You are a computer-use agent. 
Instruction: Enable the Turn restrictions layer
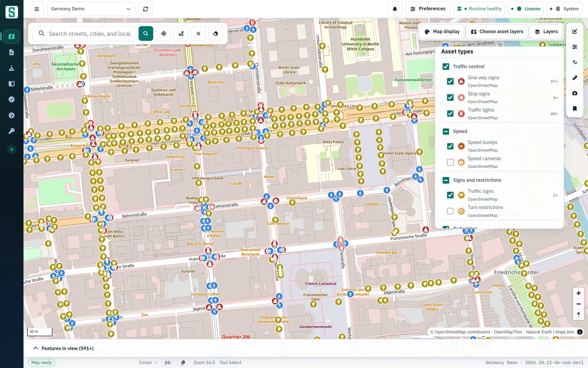tap(450, 211)
